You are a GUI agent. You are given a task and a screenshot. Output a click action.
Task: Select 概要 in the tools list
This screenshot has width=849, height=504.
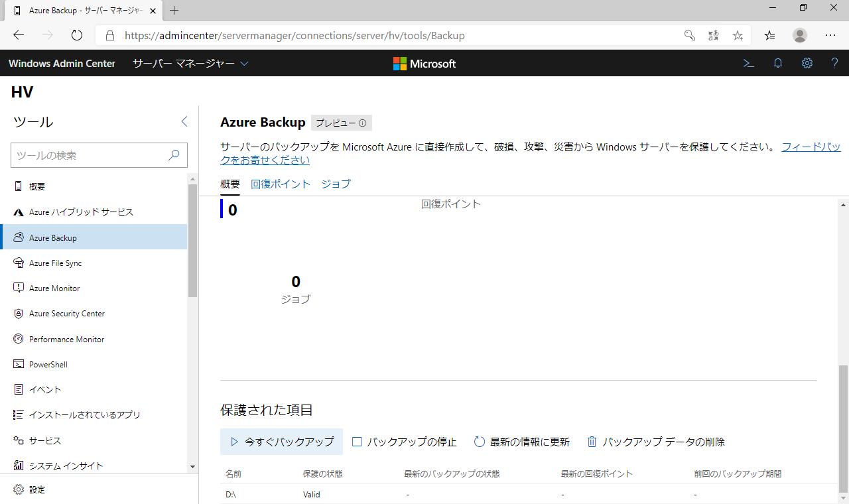pyautogui.click(x=94, y=187)
